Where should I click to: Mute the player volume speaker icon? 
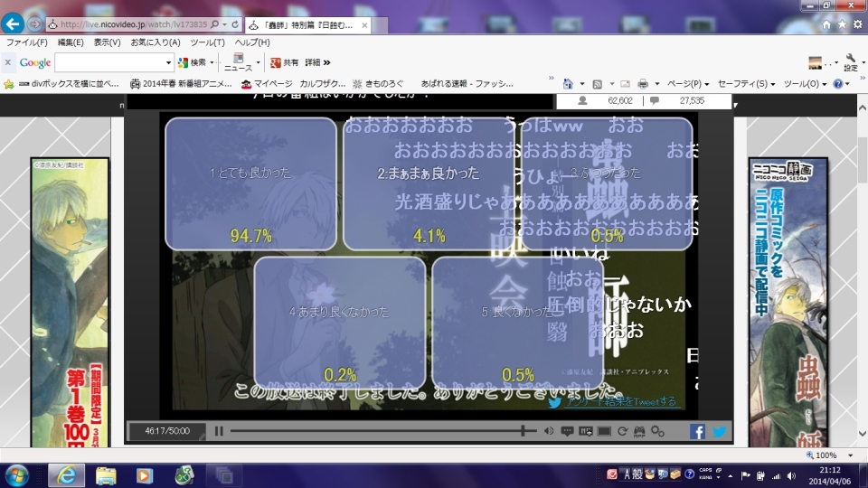coord(549,431)
